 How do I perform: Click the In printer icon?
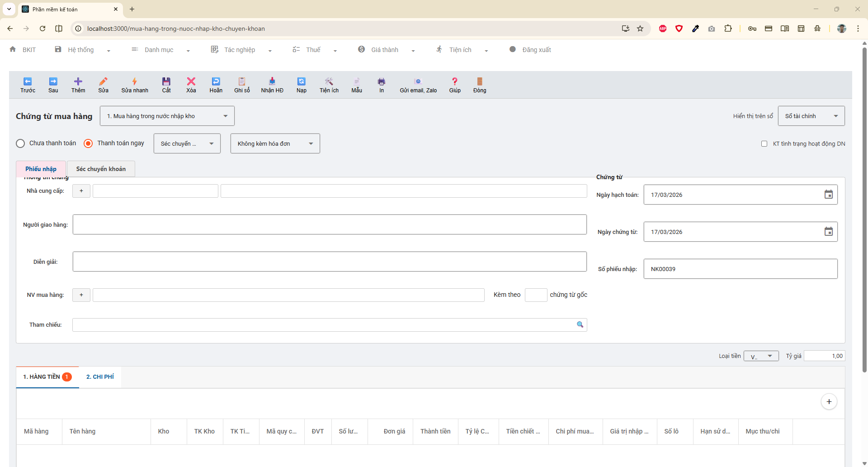point(381,81)
